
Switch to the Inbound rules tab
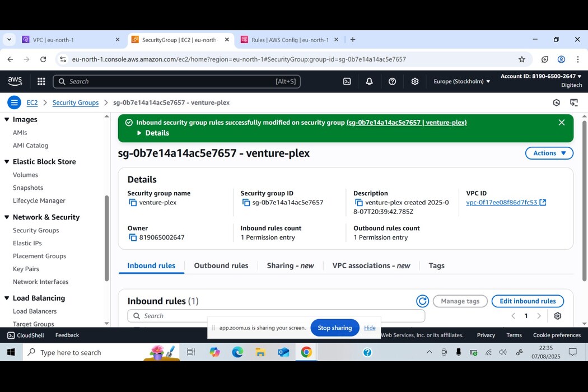coord(151,265)
